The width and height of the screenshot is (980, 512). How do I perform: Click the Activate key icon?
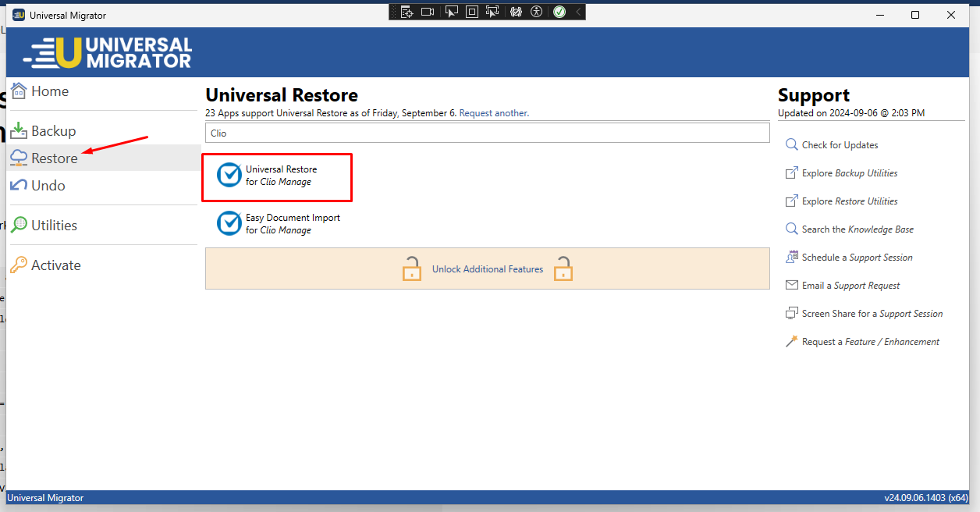point(19,265)
